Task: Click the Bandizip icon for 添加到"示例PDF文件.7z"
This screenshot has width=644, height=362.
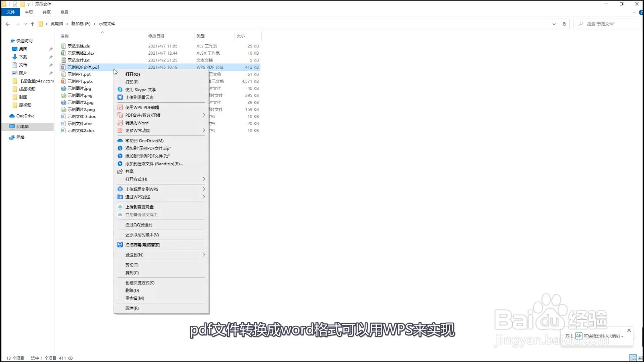Action: click(x=120, y=156)
